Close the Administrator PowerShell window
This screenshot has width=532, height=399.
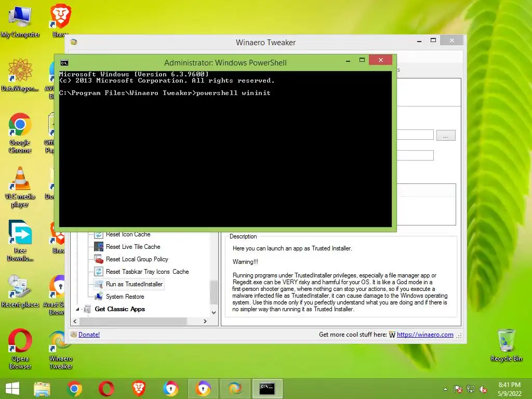pyautogui.click(x=381, y=60)
